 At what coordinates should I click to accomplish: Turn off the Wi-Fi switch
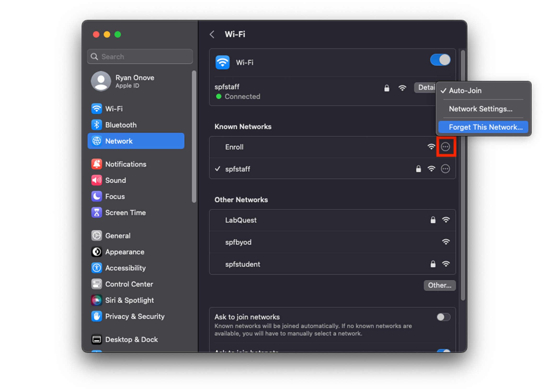pos(440,60)
